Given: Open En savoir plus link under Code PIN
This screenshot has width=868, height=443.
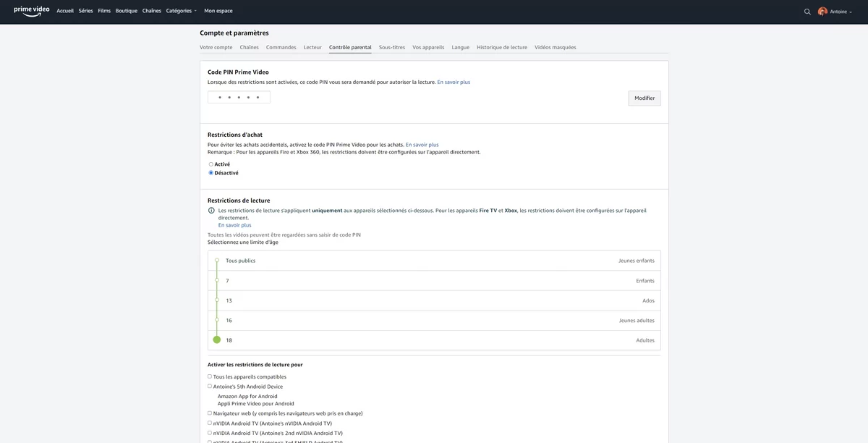Looking at the screenshot, I should click(454, 82).
